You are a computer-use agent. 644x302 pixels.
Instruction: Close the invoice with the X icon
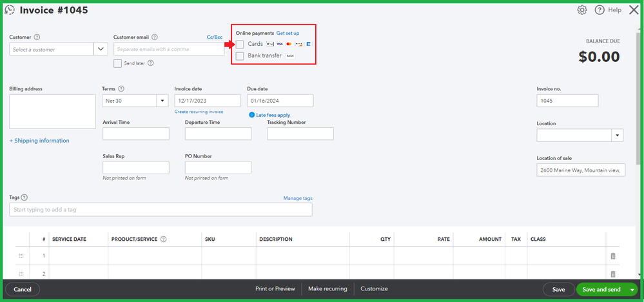634,10
